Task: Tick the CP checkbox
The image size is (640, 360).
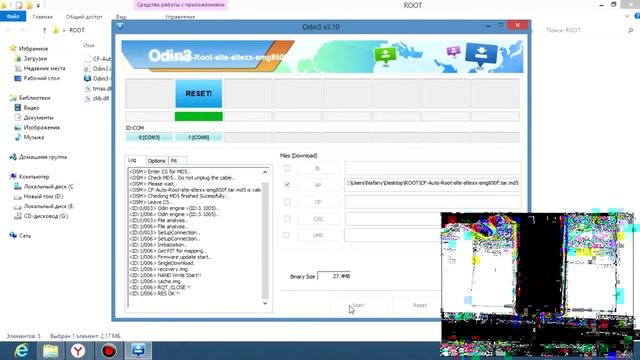Action: click(287, 202)
